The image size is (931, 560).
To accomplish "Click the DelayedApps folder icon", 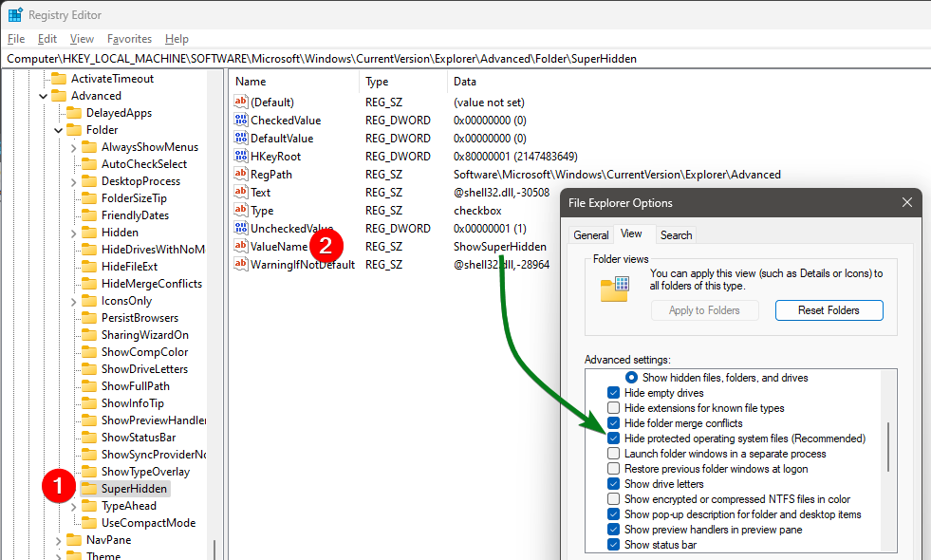I will (x=74, y=112).
